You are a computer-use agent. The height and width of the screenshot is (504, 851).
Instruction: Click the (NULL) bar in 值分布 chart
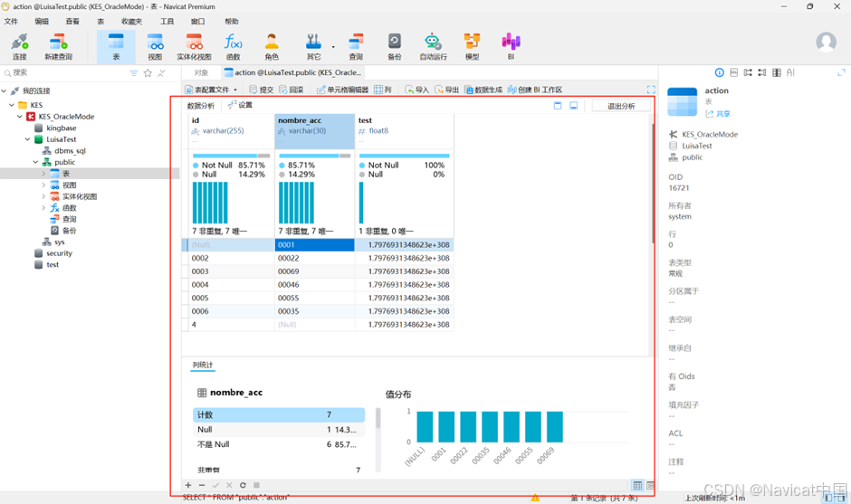click(425, 427)
